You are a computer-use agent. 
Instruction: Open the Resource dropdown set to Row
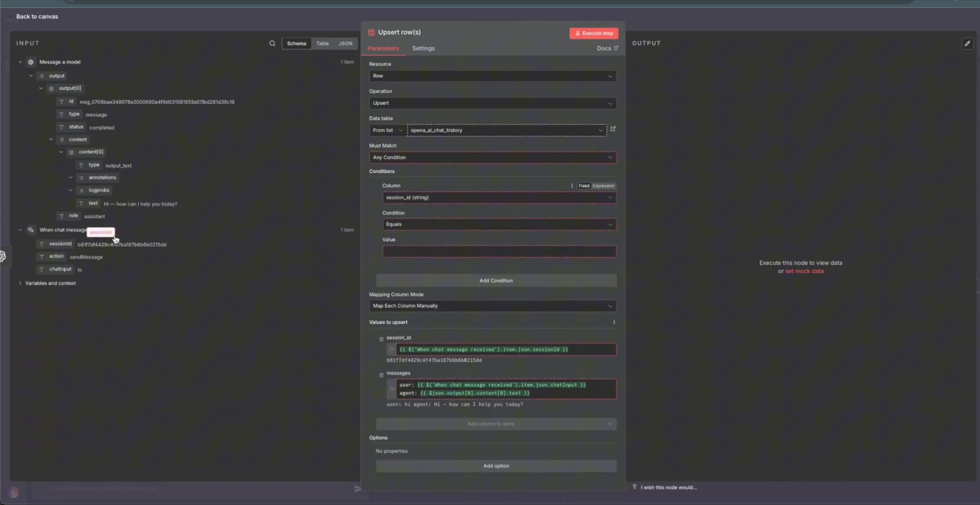pos(493,76)
